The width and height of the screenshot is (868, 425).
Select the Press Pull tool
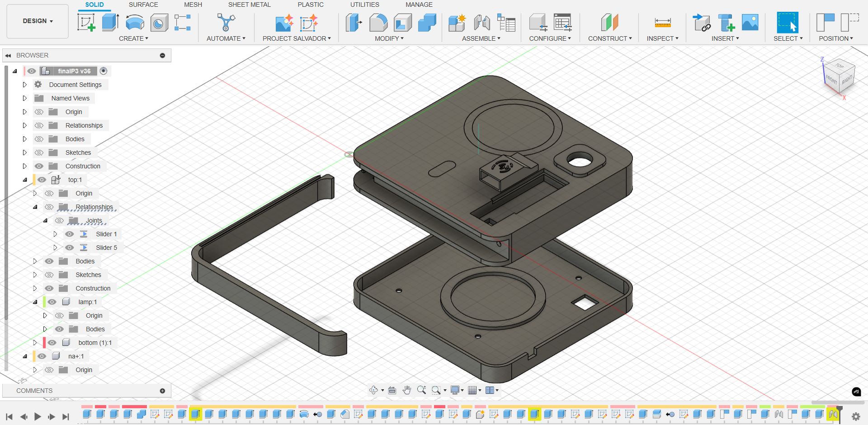pyautogui.click(x=354, y=22)
